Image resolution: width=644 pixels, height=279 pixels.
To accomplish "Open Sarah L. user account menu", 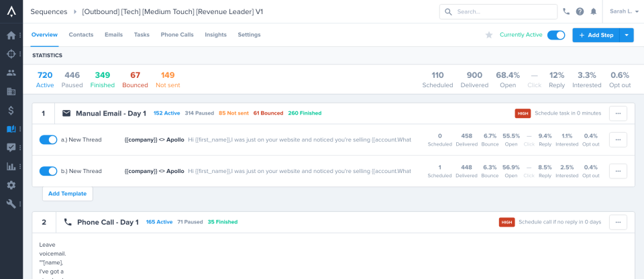I will tap(623, 11).
